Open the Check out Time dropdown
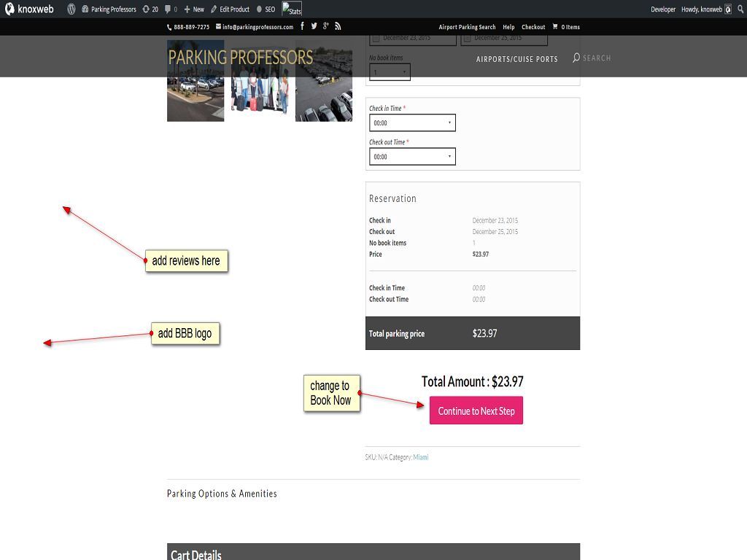This screenshot has width=747, height=560. click(412, 157)
